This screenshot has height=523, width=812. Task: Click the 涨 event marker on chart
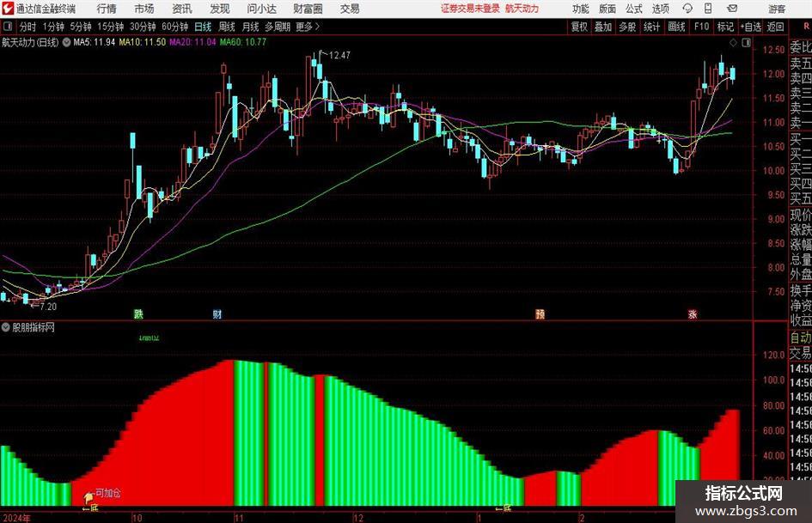pyautogui.click(x=693, y=313)
